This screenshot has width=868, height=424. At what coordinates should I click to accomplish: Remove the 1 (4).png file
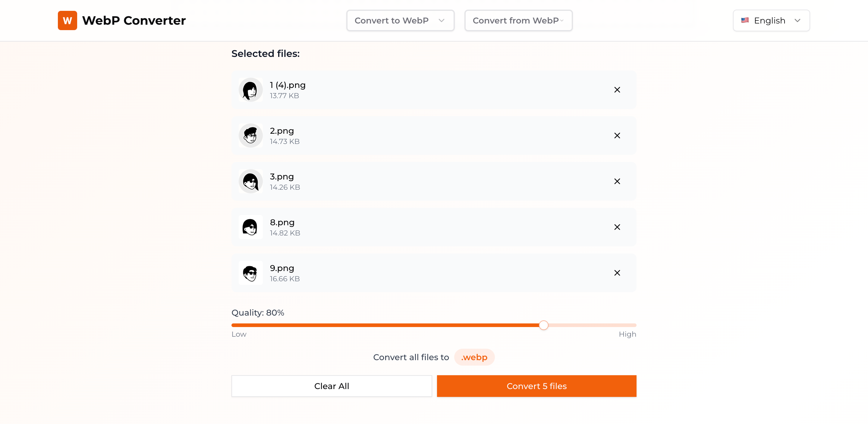[617, 90]
